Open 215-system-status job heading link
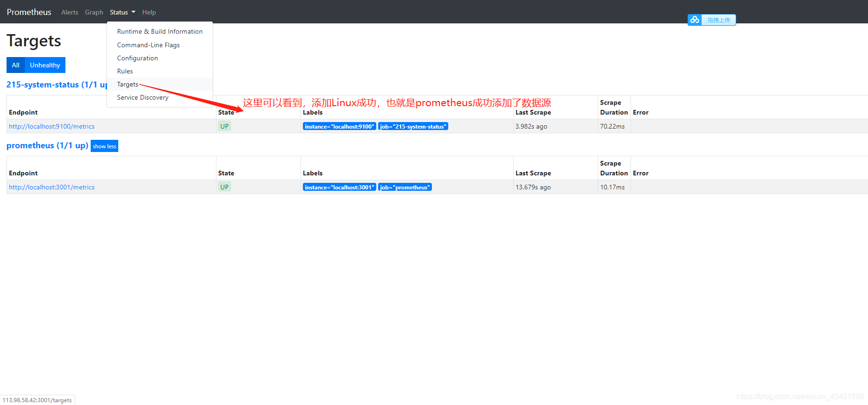868x405 pixels. pos(57,85)
